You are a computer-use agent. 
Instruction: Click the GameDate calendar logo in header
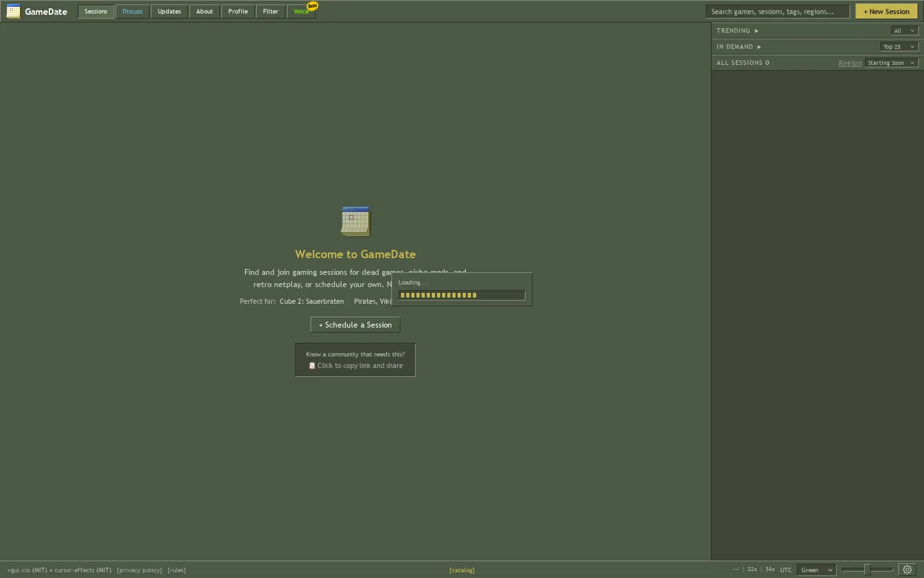13,12
